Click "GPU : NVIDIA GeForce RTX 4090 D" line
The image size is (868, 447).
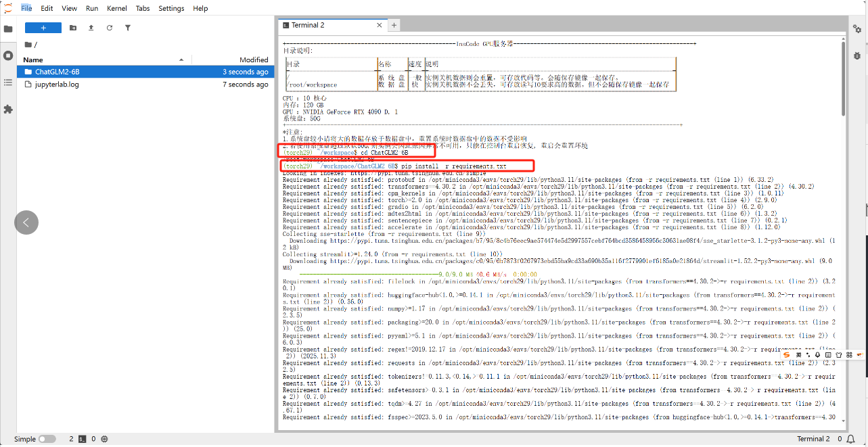click(340, 112)
